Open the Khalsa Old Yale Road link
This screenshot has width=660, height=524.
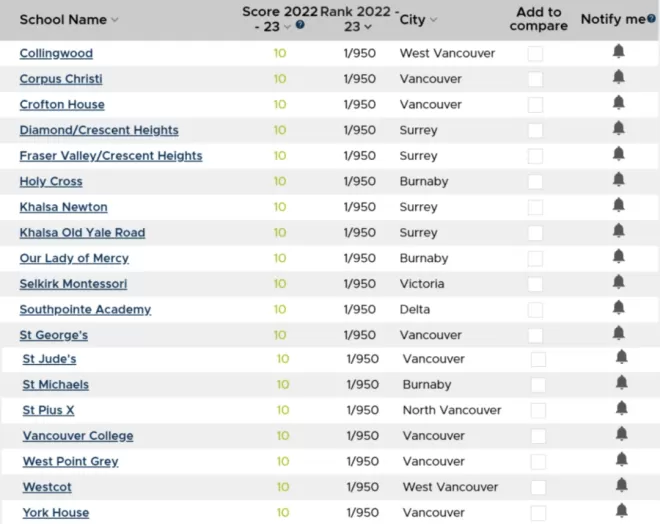[x=82, y=233]
